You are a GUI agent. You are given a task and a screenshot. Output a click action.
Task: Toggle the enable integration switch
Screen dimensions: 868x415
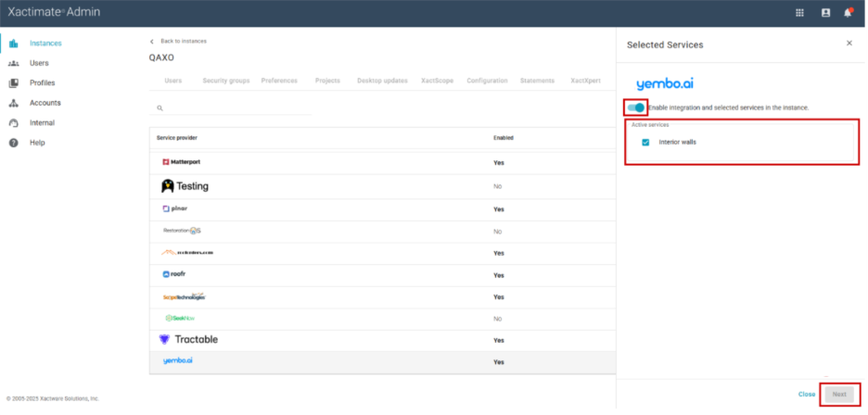[636, 107]
